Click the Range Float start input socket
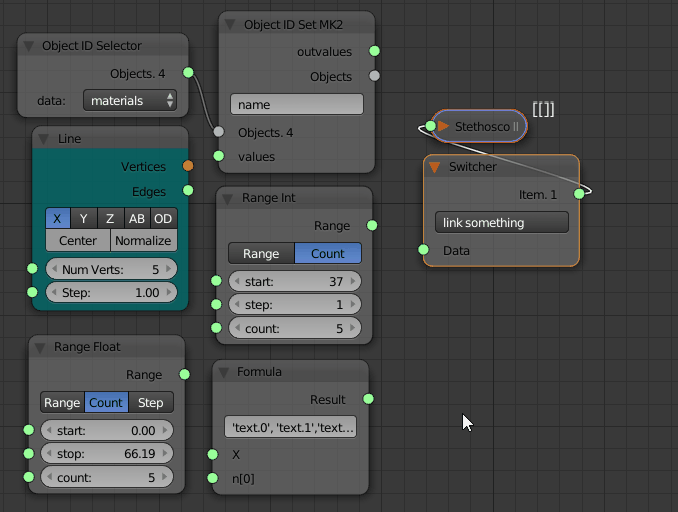This screenshot has width=678, height=512. [x=29, y=430]
